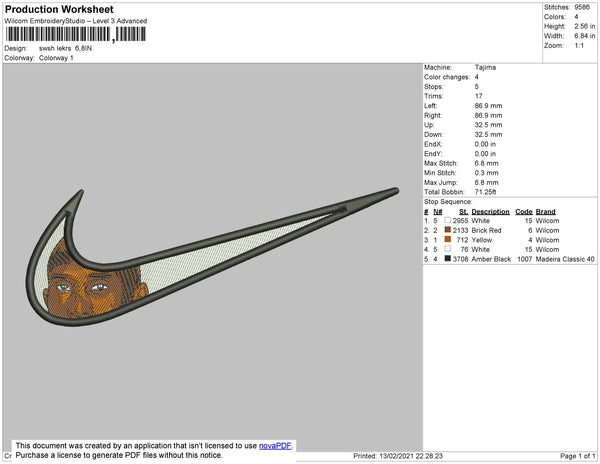Click "Wilcom EmbroideryStudio – Level 3 Advanced" text

pos(76,21)
